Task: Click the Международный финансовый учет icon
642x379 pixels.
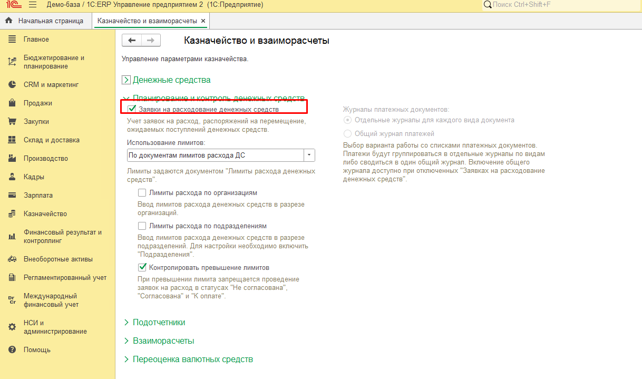Action: 12,300
